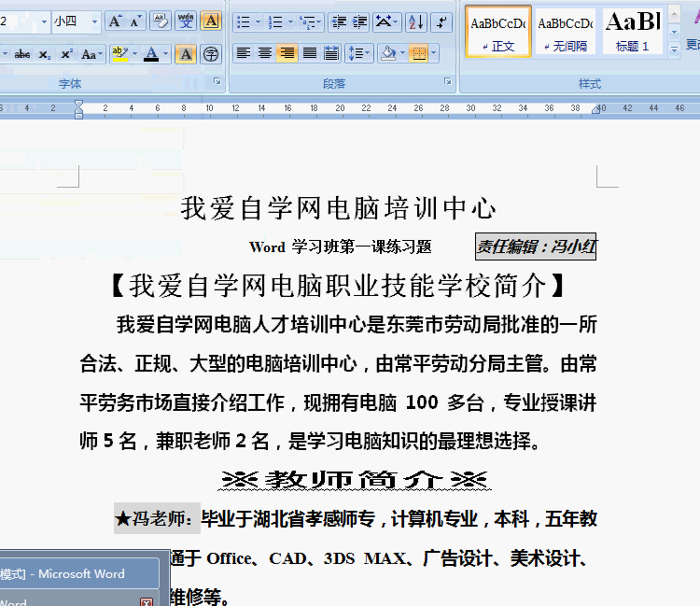Viewport: 700px width, 606px height.
Task: Click the right indent marker on ruler
Action: (596, 109)
